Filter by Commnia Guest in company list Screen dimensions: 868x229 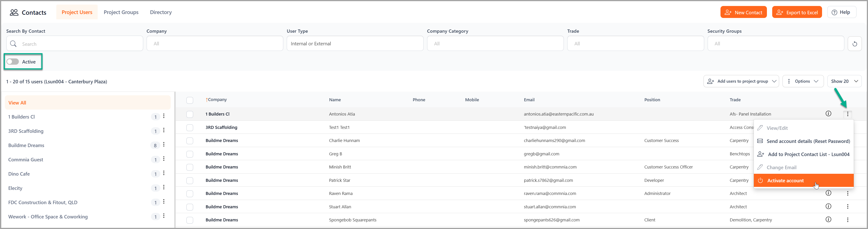[26, 159]
